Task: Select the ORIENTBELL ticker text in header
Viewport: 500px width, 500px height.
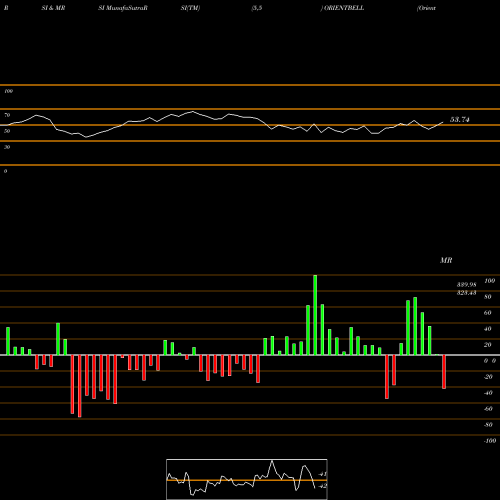Action: point(344,8)
